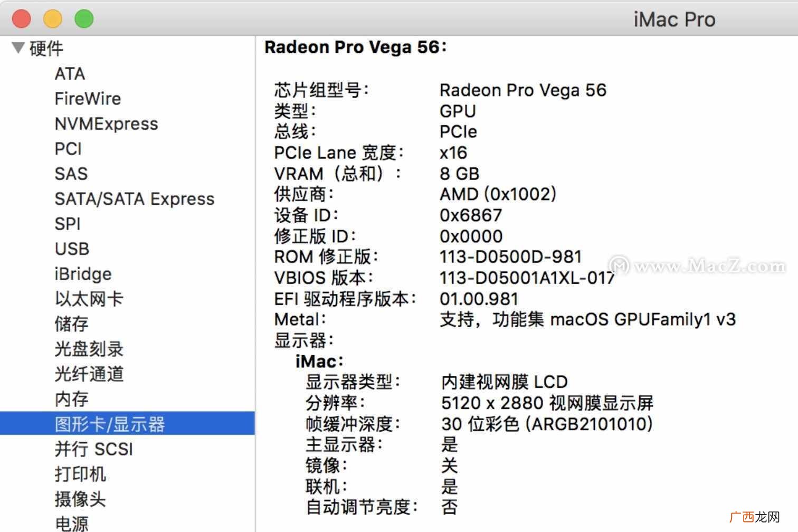Click the 0x0000 revision ID value
Screen dimensions: 798x532
click(x=471, y=236)
